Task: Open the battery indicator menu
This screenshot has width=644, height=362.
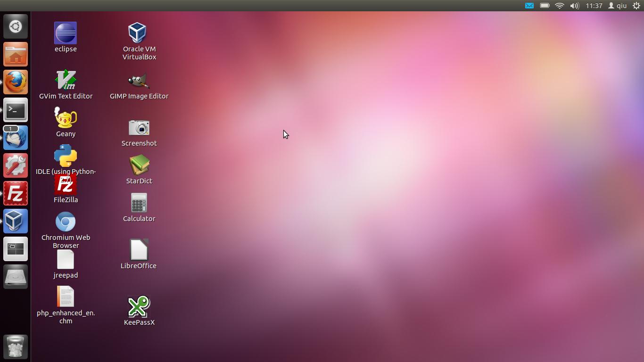Action: (545, 6)
